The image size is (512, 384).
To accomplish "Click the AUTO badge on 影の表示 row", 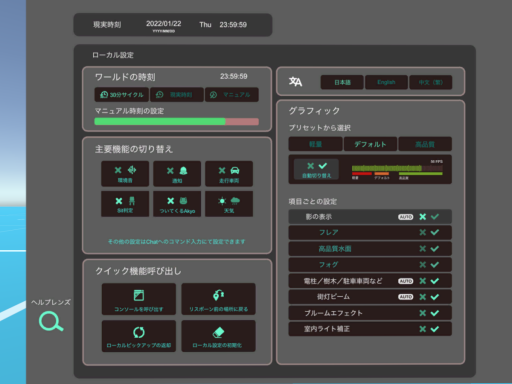I will [x=405, y=217].
